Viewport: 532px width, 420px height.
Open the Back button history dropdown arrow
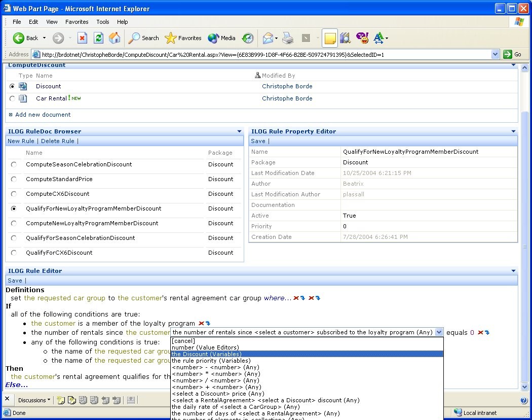pos(44,38)
